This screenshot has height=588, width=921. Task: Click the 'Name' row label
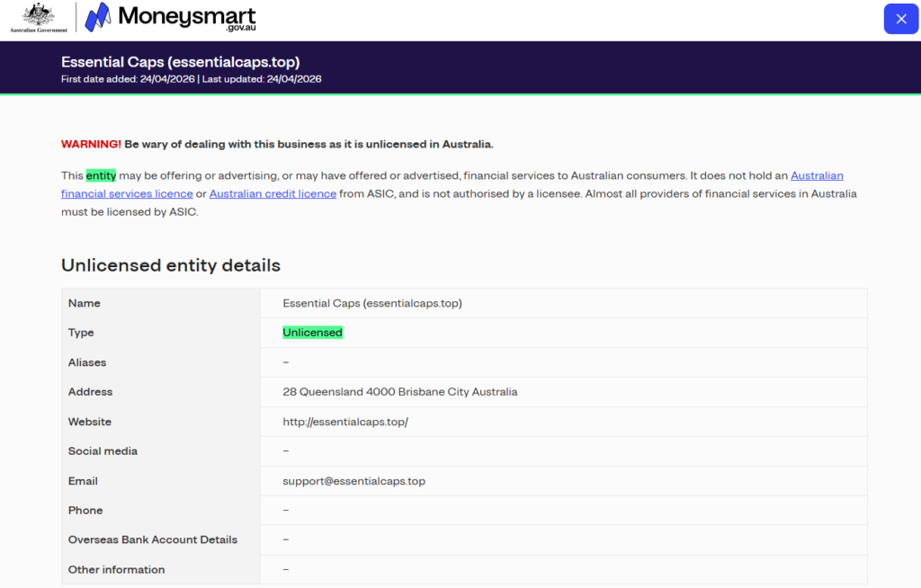[x=84, y=303]
